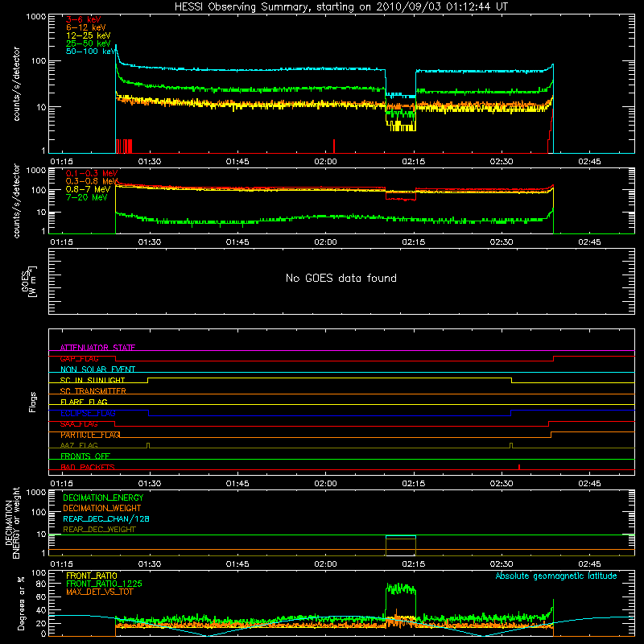
Task: Click the 80 y-axis tick of the bottom panel
Action: pyautogui.click(x=41, y=584)
